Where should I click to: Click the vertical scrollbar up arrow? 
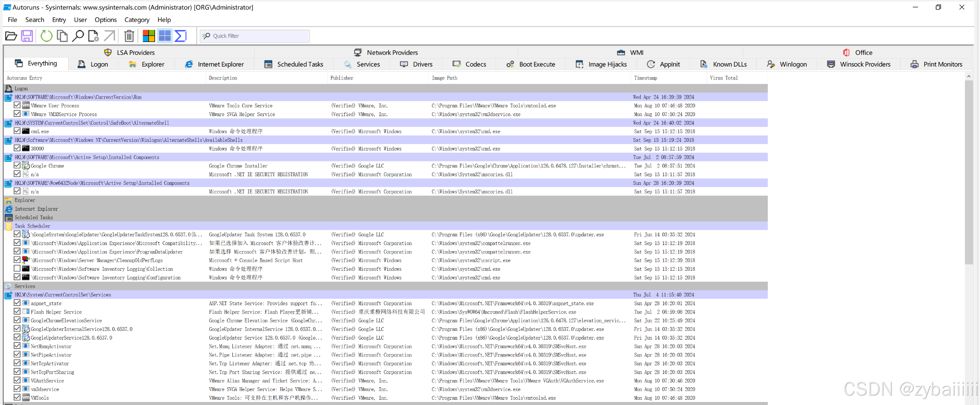coord(969,76)
